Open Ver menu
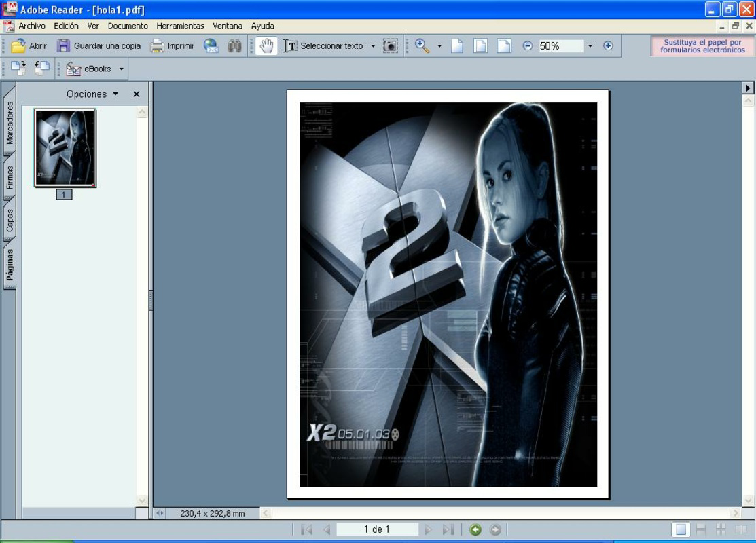 pyautogui.click(x=93, y=26)
